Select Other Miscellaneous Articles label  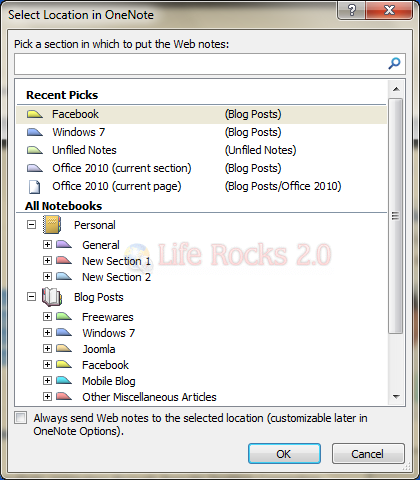149,397
